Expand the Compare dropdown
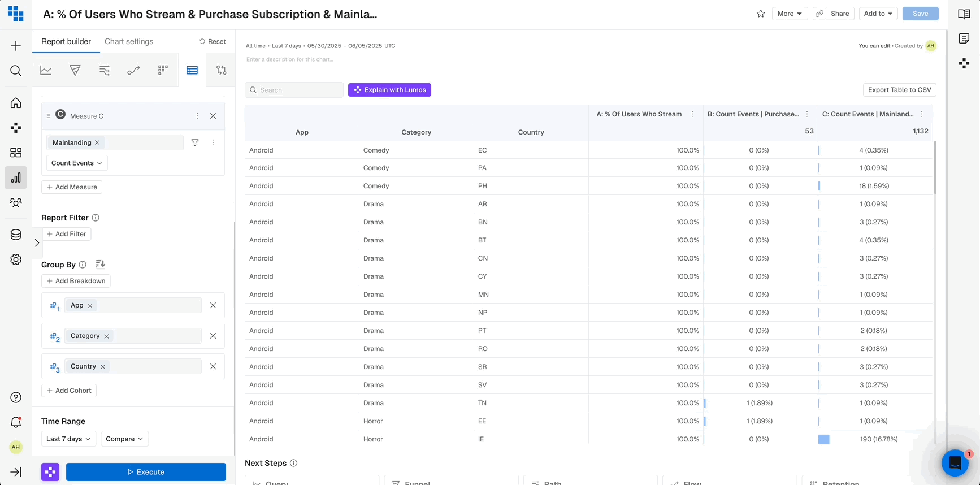Viewport: 980px width, 485px height. (x=124, y=439)
